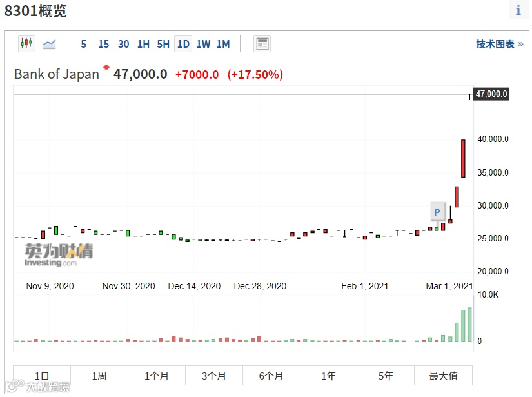Select the 15 minute interval
This screenshot has height=397, width=532.
(x=103, y=44)
